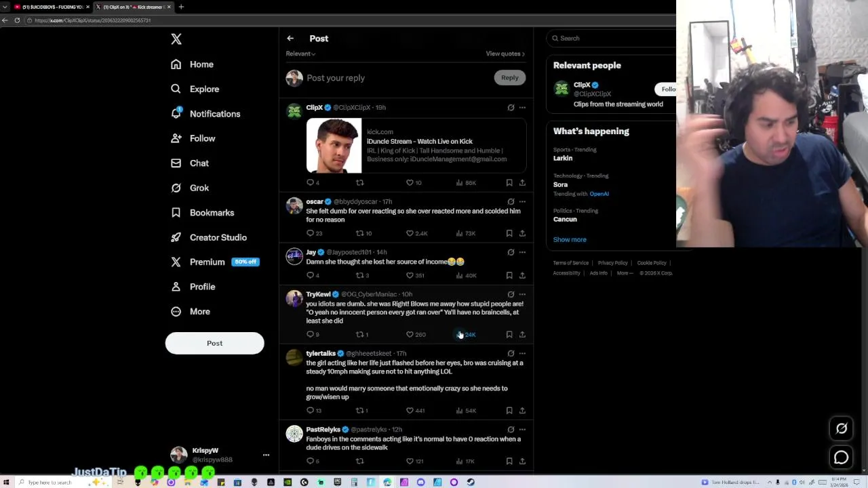
Task: Open the floating Grok button
Action: 842,428
